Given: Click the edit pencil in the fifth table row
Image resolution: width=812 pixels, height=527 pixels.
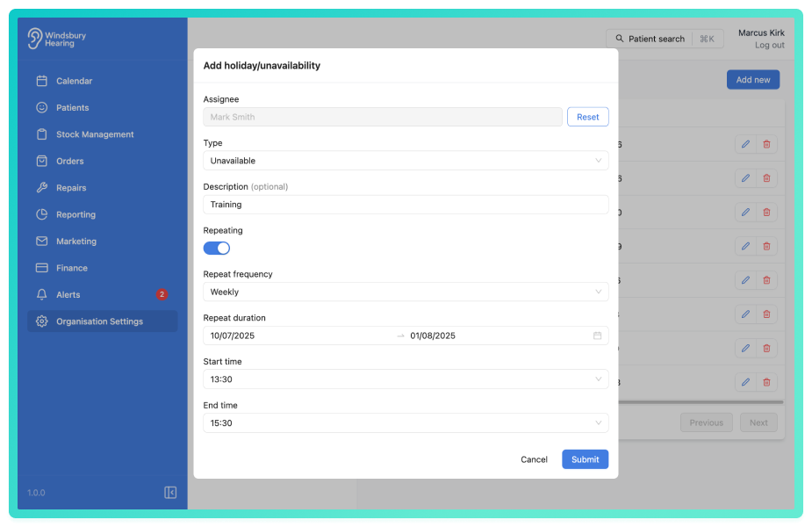Looking at the screenshot, I should tap(745, 280).
